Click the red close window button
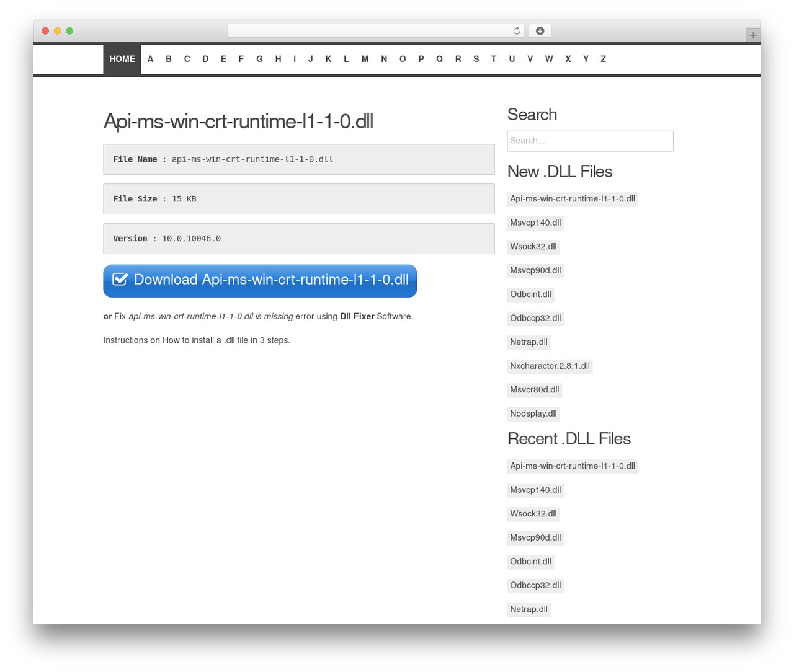The width and height of the screenshot is (794, 672). point(45,31)
